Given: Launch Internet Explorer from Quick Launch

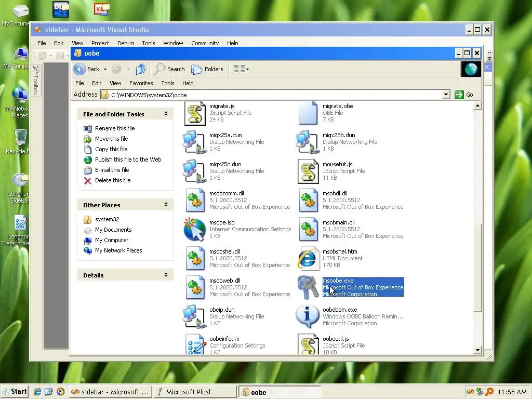Looking at the screenshot, I should tap(37, 392).
